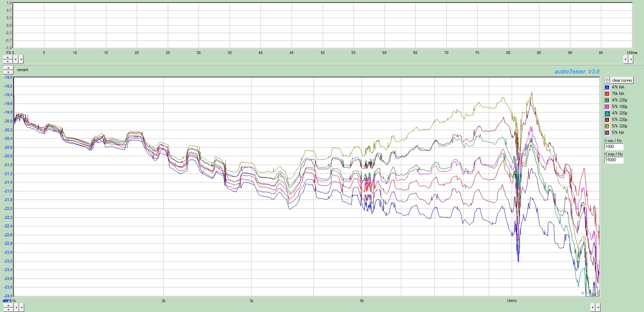Click left arrow below the dBFS label
644x312 pixels.
16,308
